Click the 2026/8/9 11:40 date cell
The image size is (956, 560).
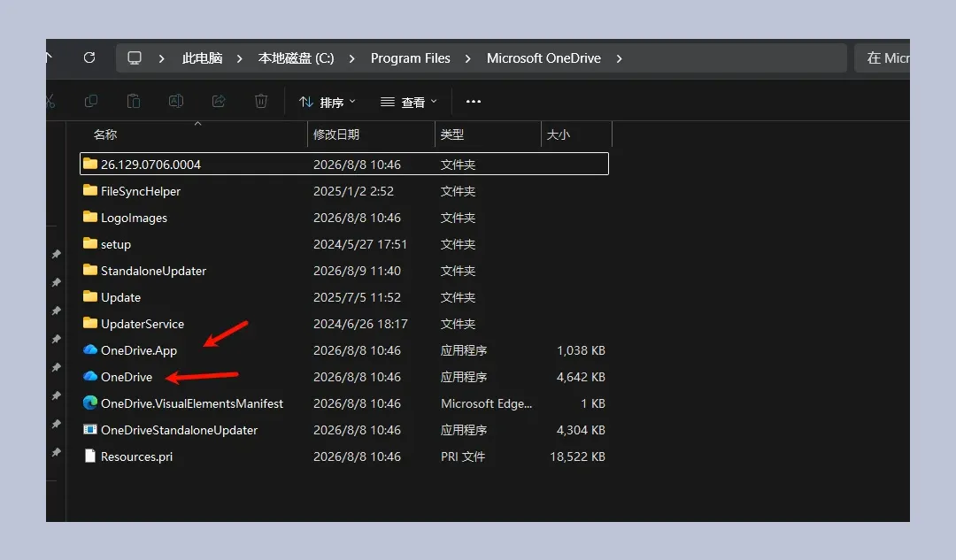358,271
